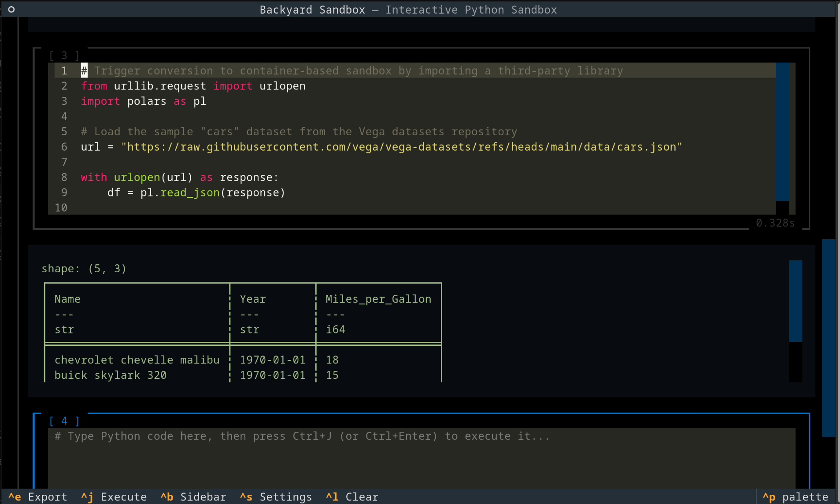Click the output table panel scrollbar
The width and height of the screenshot is (840, 504).
(x=795, y=321)
